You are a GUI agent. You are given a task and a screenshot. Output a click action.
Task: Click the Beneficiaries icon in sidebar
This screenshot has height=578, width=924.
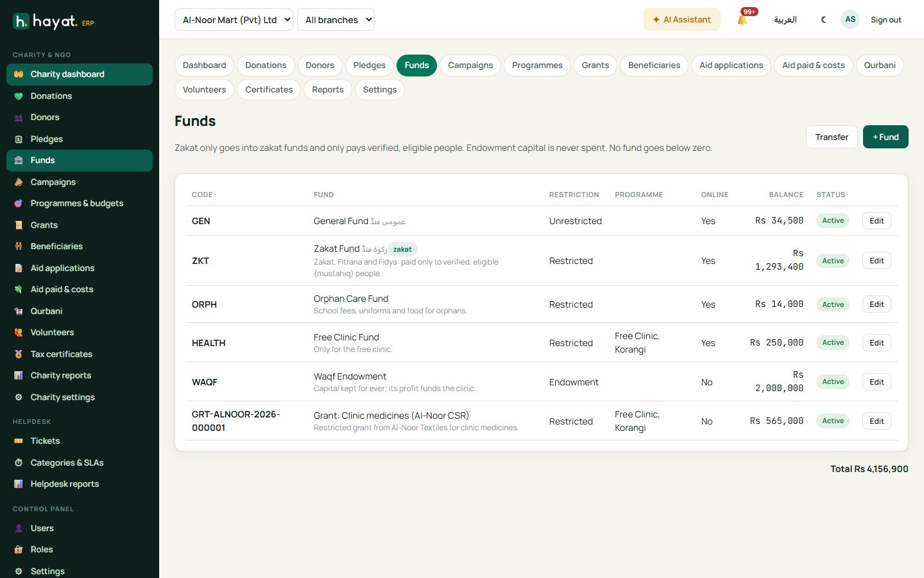coord(19,247)
